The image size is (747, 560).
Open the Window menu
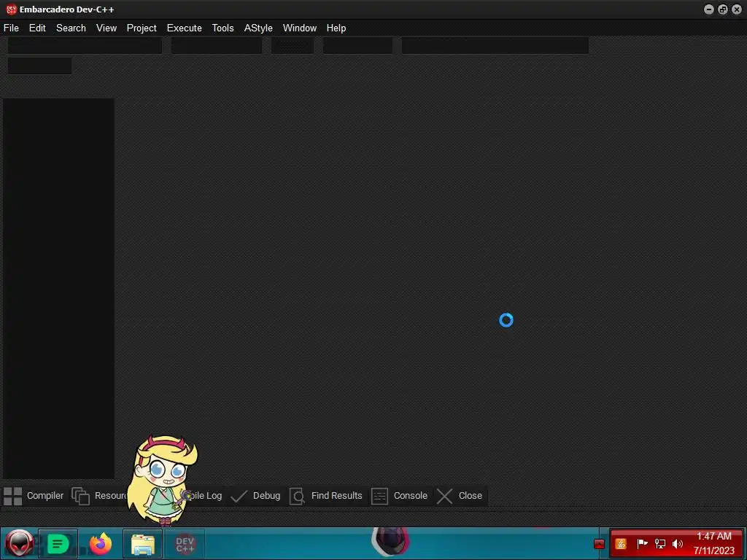(x=300, y=28)
